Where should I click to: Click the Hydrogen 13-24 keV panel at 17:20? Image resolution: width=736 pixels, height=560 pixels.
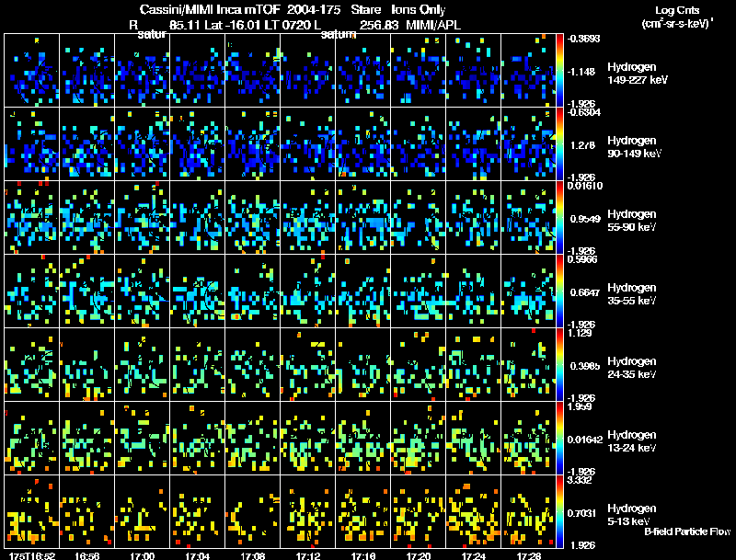click(x=419, y=438)
